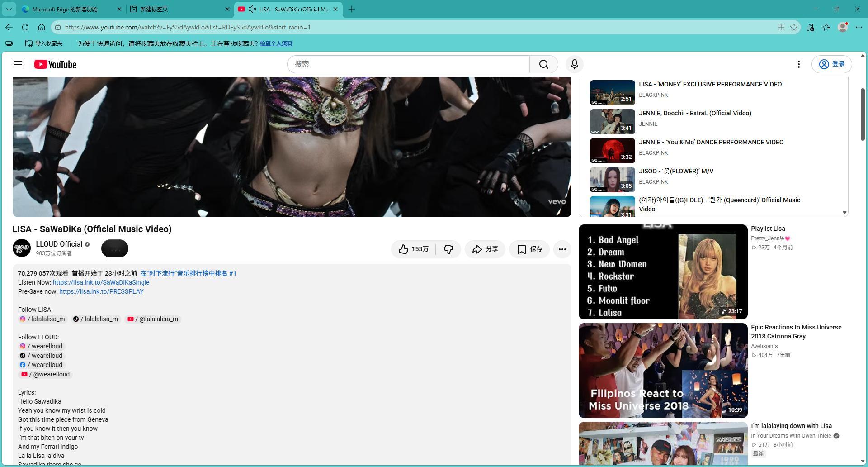Close the Microsoft Edge 的新增功能 tab

[x=119, y=9]
